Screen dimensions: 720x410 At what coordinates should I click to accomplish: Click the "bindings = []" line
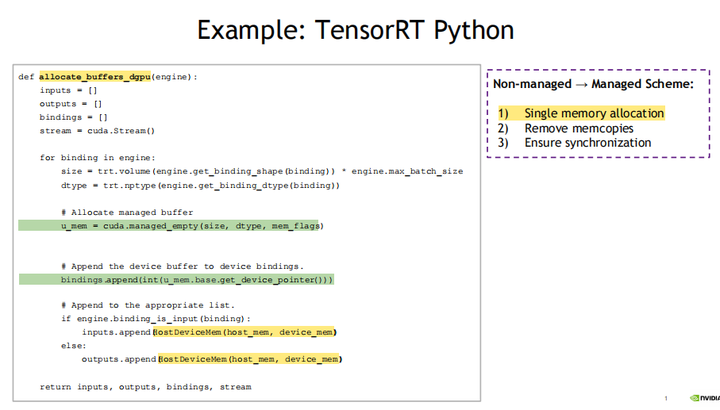pyautogui.click(x=73, y=118)
